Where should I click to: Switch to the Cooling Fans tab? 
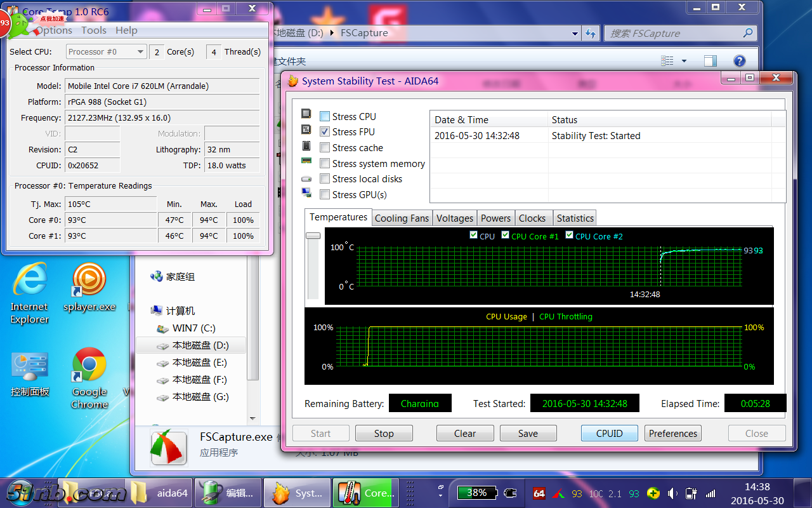(402, 218)
